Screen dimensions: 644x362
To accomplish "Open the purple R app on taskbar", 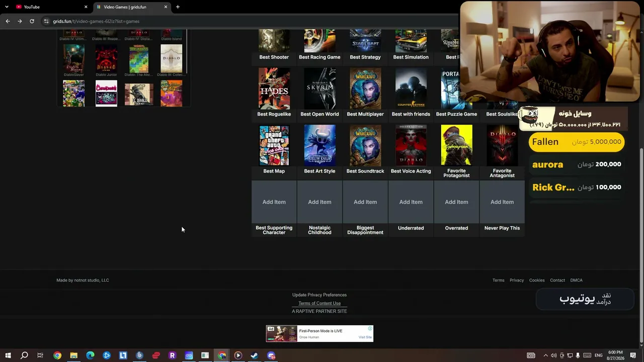I will (172, 355).
